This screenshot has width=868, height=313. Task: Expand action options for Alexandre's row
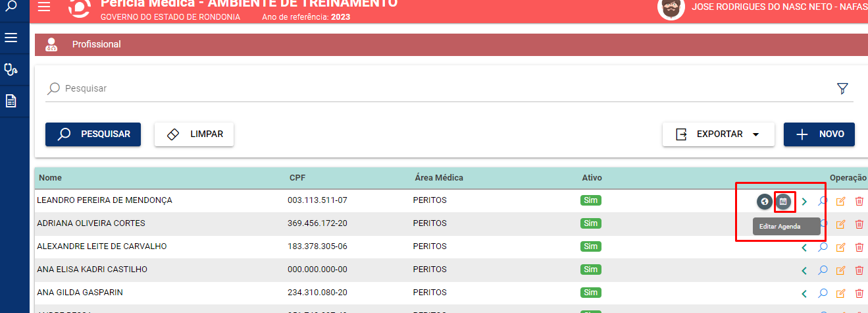(804, 248)
